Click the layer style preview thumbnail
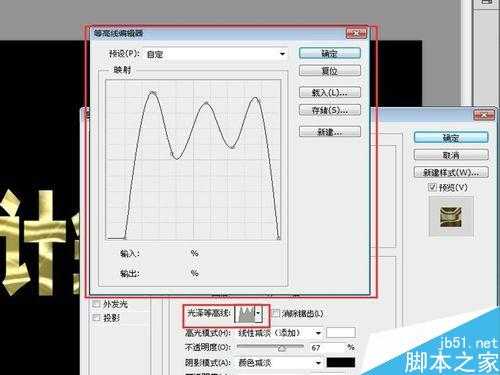The image size is (500, 375). pos(451,216)
